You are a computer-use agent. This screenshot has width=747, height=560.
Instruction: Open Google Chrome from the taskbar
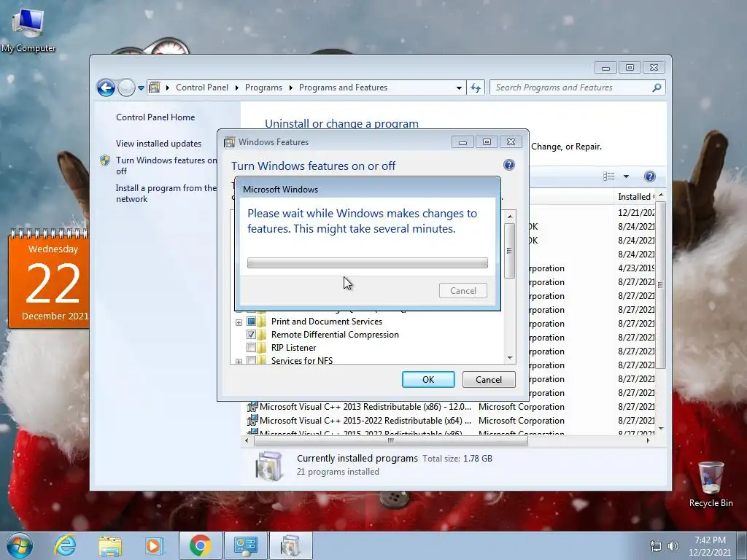click(200, 545)
